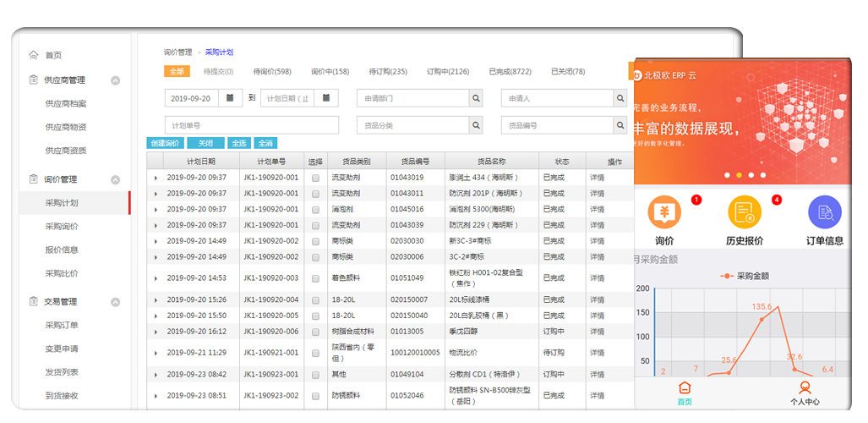Click the search icon for 申请人
The width and height of the screenshot is (868, 423).
point(620,98)
